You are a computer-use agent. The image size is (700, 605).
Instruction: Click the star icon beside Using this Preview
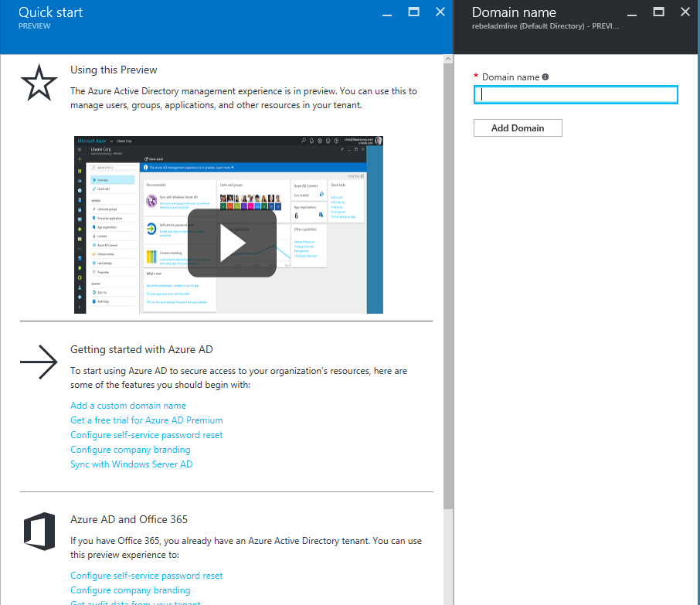tap(39, 83)
